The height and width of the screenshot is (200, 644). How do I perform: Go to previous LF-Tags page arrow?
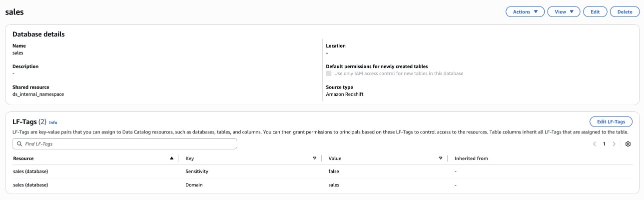(595, 144)
